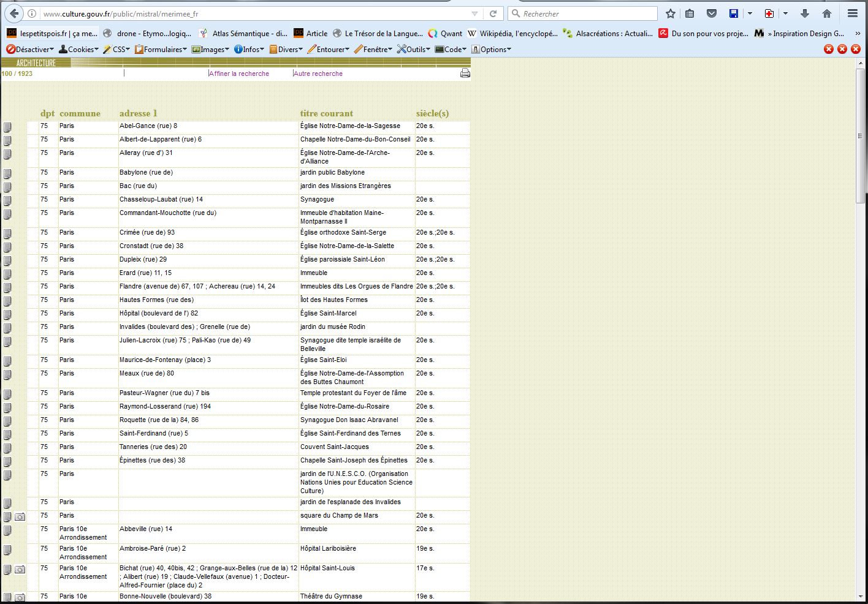This screenshot has width=868, height=604.
Task: Open the hamburger menu icon
Action: tap(853, 13)
